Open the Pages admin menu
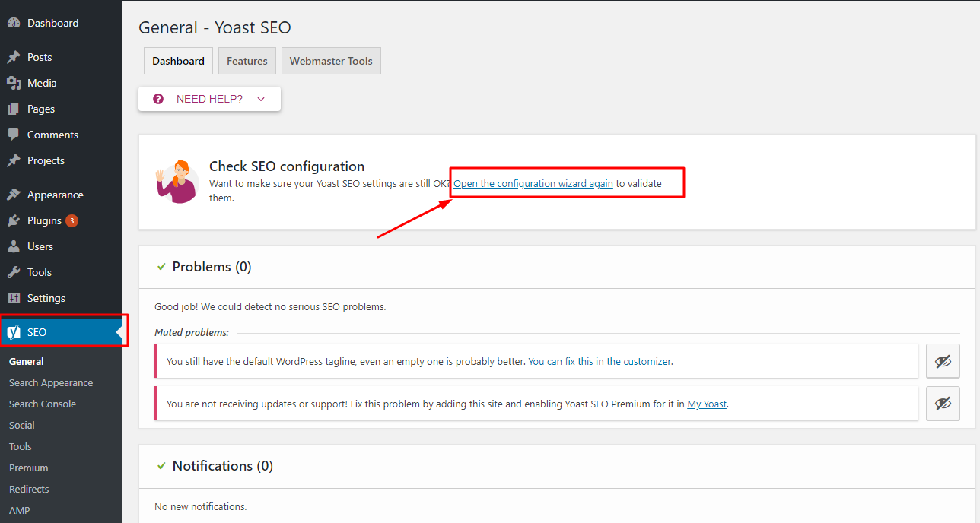Image resolution: width=980 pixels, height=523 pixels. click(x=61, y=109)
